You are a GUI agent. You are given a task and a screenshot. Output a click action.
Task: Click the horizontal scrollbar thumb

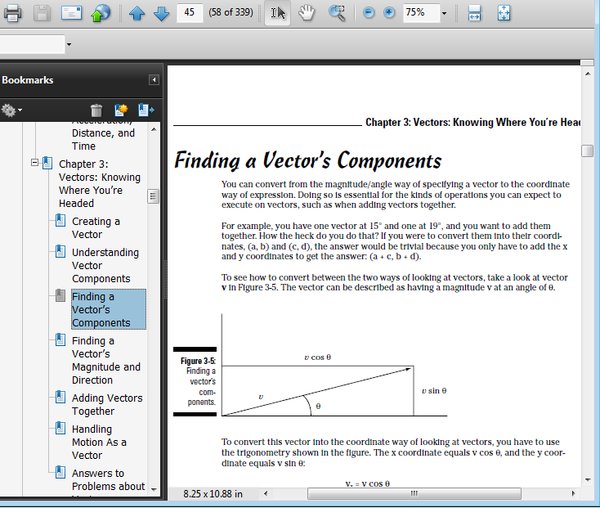click(x=414, y=493)
